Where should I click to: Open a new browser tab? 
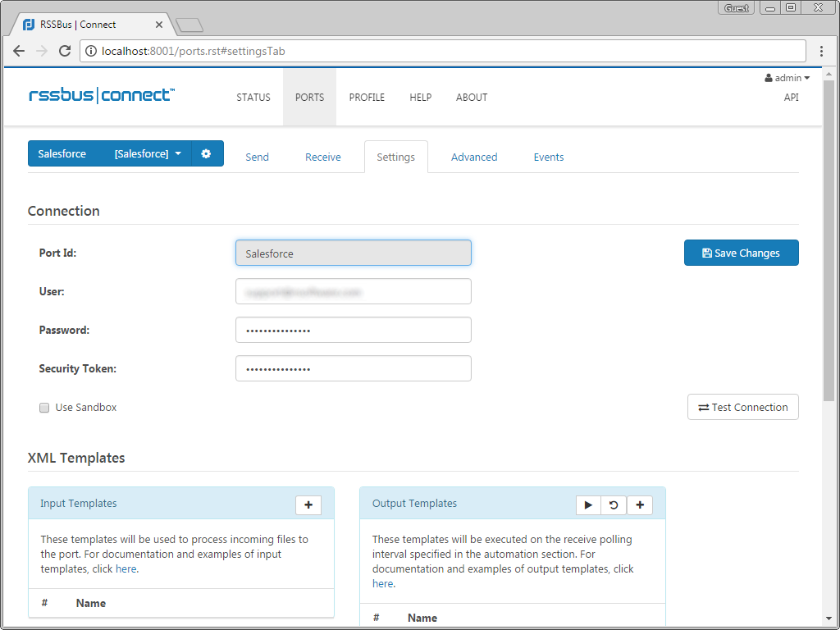(x=189, y=25)
